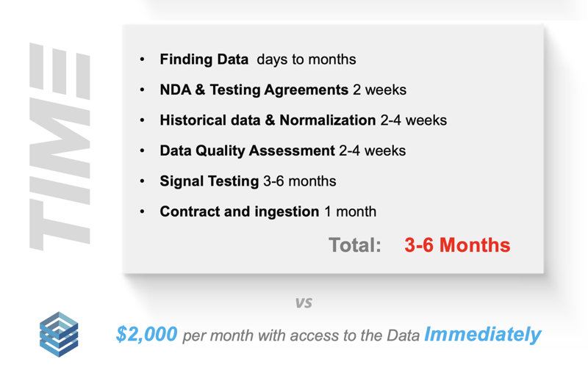
Task: Click bullet dot beside Data Quality Assessment
Action: click(142, 150)
